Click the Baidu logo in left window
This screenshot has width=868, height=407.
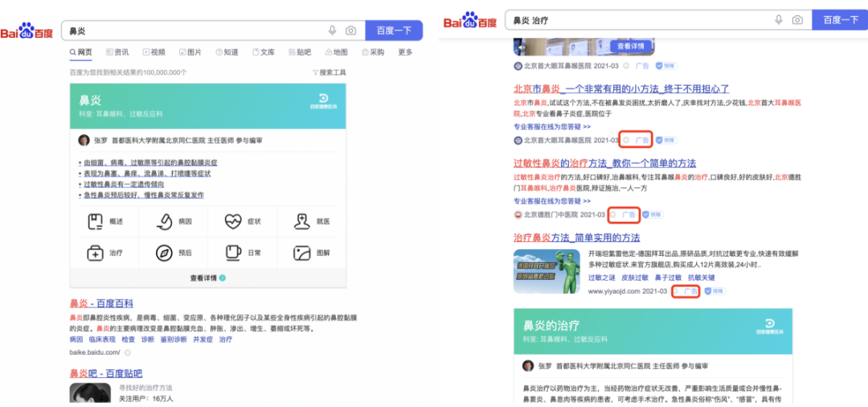pyautogui.click(x=27, y=31)
